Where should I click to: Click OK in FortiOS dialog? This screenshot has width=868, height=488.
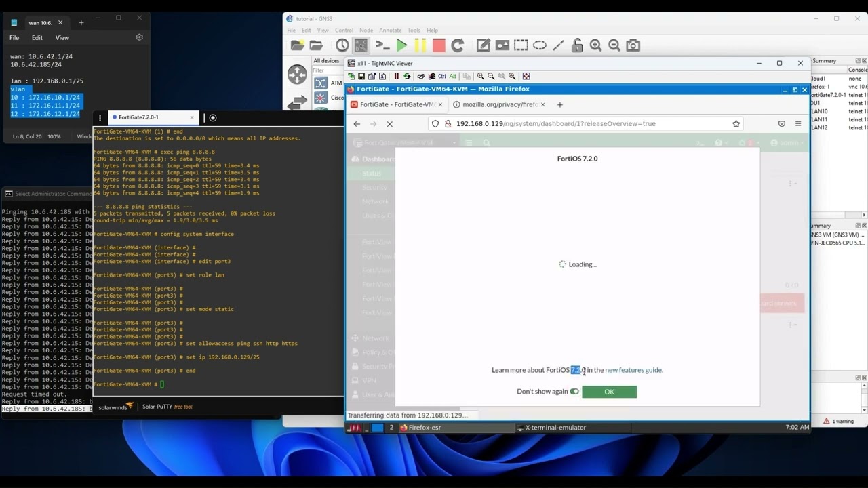point(609,392)
